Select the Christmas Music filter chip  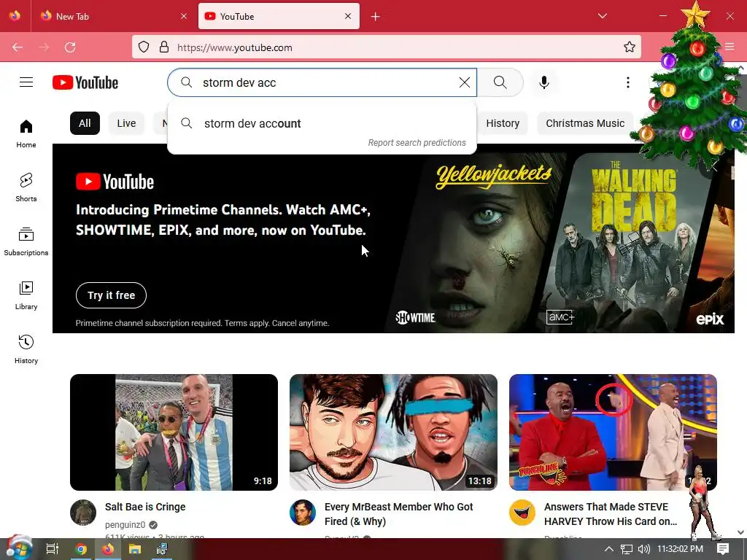pos(585,123)
